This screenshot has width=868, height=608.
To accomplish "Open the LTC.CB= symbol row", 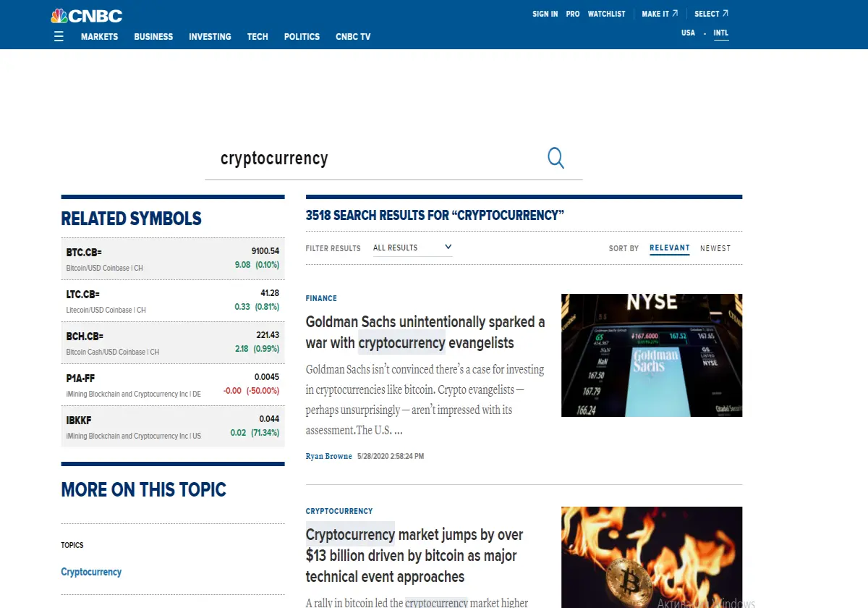I will (173, 301).
